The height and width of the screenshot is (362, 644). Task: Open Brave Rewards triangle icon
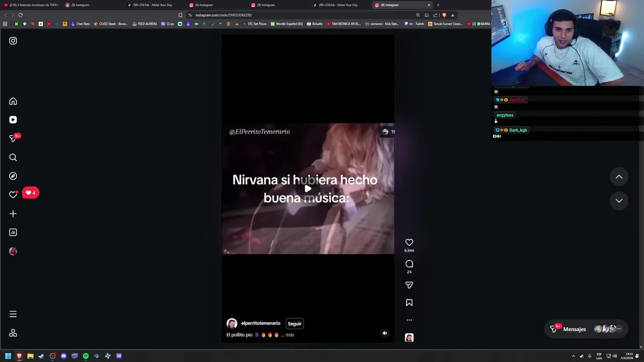tap(452, 15)
